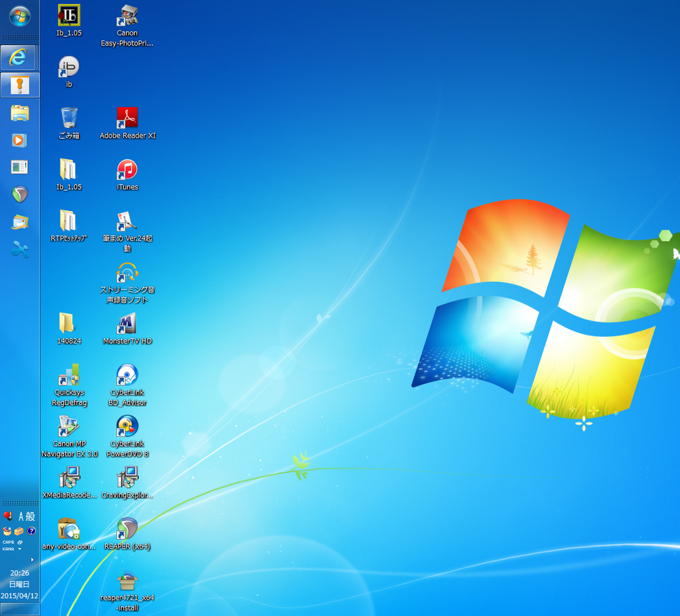Click the clock showing 20:26
680x616 pixels.
[x=20, y=573]
